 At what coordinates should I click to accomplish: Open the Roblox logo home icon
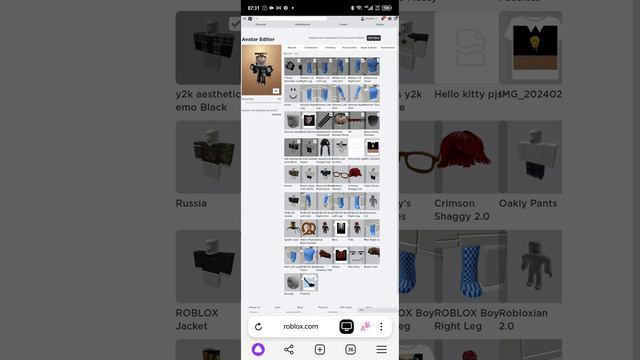coord(250,19)
